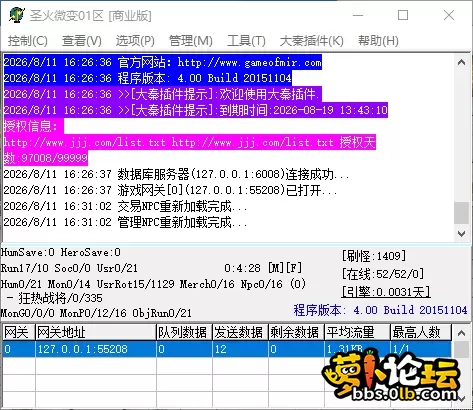Minimize the 圣火微变01区 window

click(x=358, y=15)
